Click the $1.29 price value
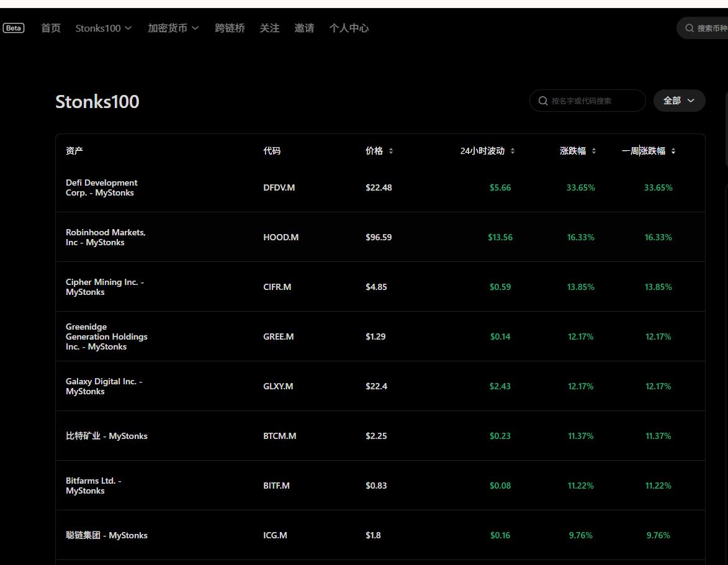Viewport: 728px width, 565px height. 375,337
